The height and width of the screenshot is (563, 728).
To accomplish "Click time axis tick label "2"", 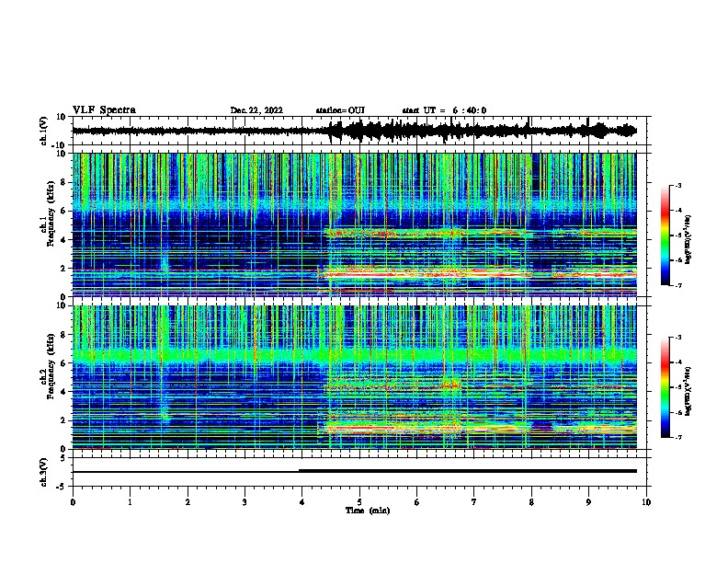I will pos(188,502).
